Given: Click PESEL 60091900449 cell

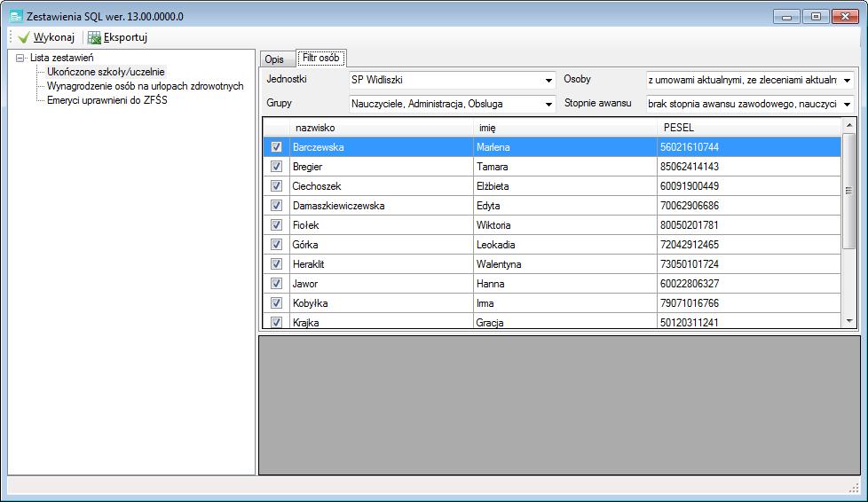Looking at the screenshot, I should 749,186.
